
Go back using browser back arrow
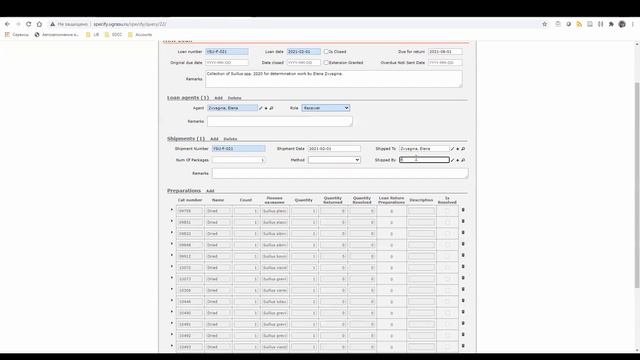7,24
